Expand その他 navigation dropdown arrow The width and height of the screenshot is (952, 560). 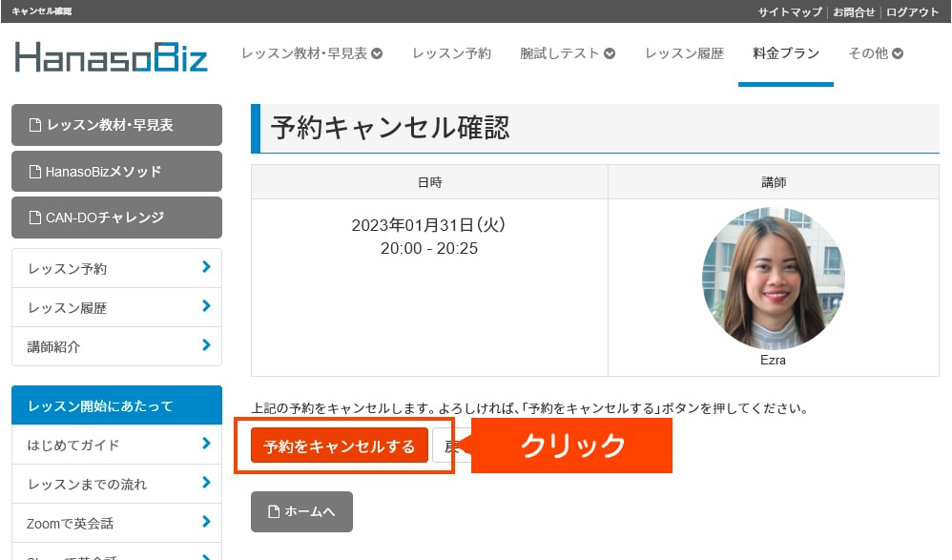click(898, 53)
